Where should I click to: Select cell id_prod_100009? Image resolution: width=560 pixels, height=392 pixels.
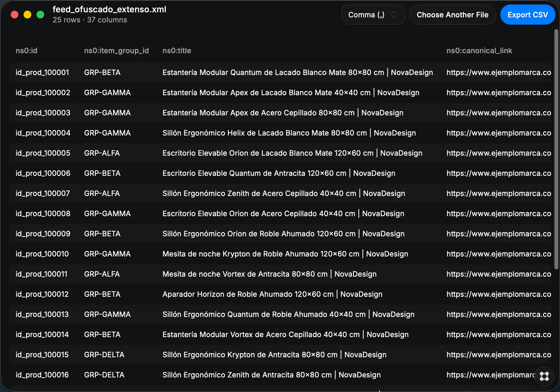(43, 234)
